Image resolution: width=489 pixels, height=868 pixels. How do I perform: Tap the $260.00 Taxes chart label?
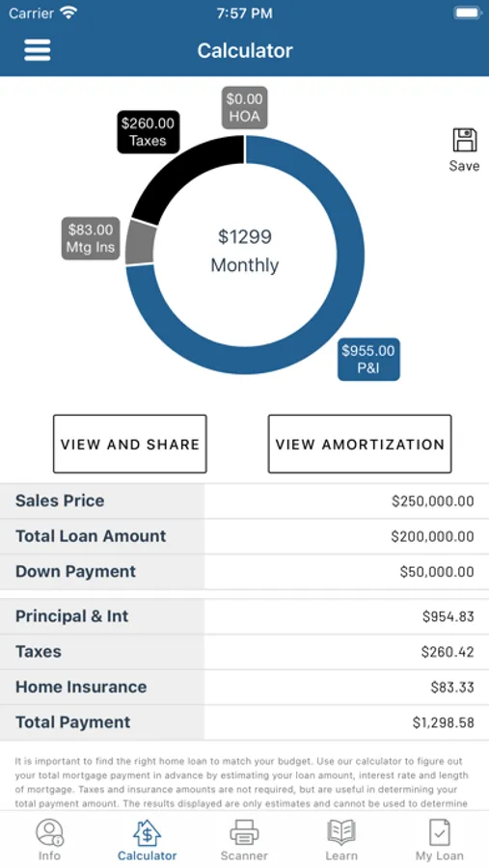click(148, 132)
